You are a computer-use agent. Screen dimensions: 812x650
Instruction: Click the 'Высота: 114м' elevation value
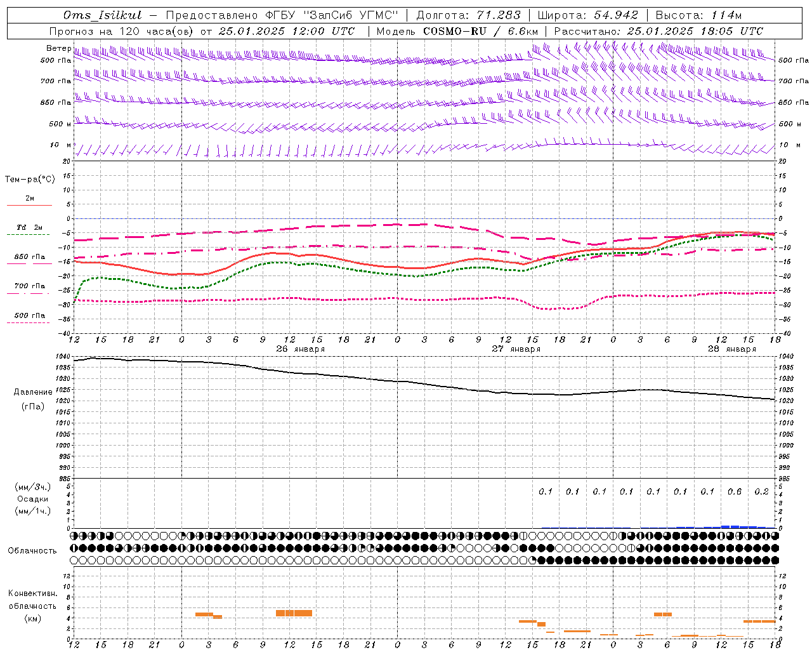point(698,15)
